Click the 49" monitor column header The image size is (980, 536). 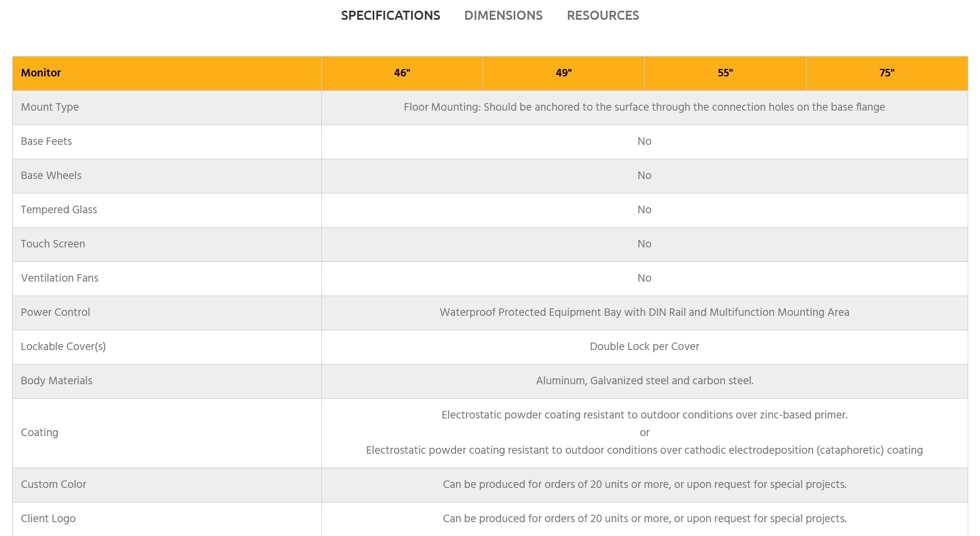pos(564,73)
